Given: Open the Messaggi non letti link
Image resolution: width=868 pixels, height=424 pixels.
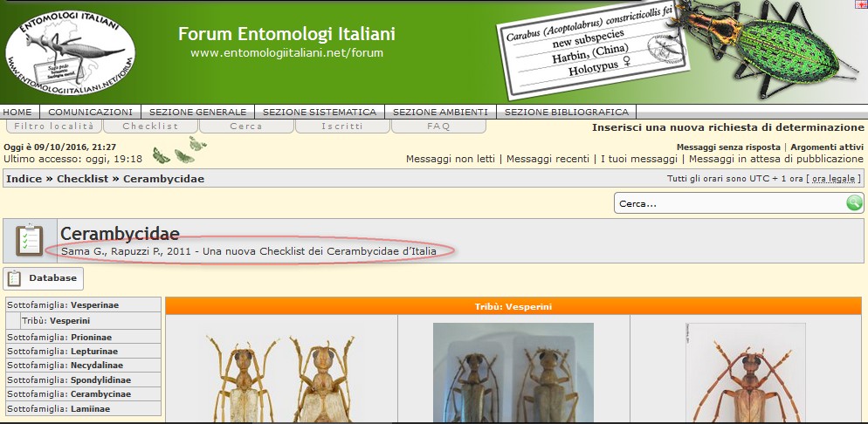Looking at the screenshot, I should tap(450, 159).
